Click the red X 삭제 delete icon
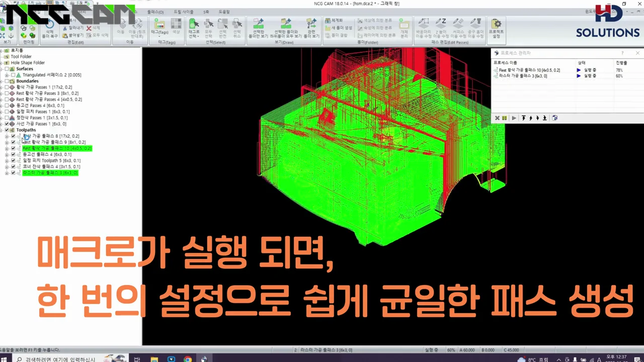Image resolution: width=644 pixels, height=362 pixels. coord(89,28)
